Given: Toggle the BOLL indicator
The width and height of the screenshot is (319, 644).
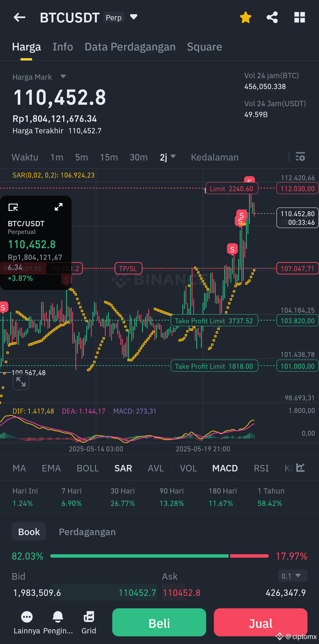Looking at the screenshot, I should click(88, 468).
